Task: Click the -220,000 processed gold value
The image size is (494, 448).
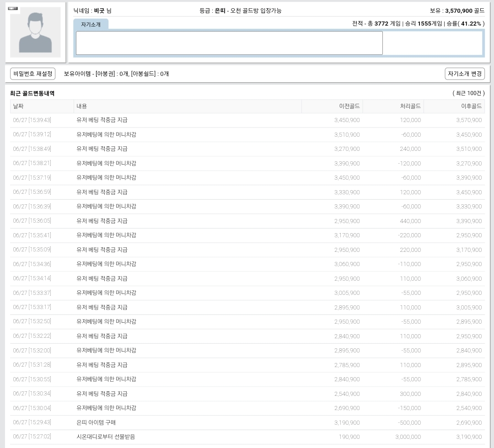Action: click(x=409, y=235)
